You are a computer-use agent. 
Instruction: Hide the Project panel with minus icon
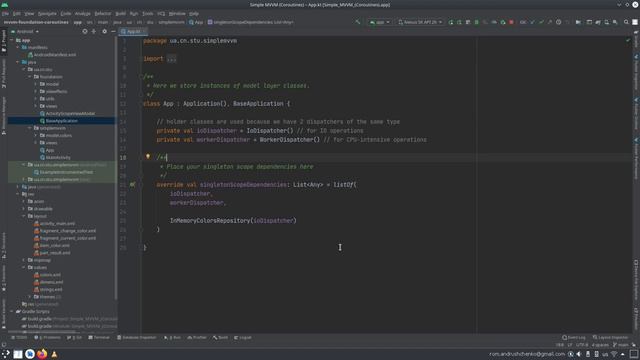tap(113, 31)
